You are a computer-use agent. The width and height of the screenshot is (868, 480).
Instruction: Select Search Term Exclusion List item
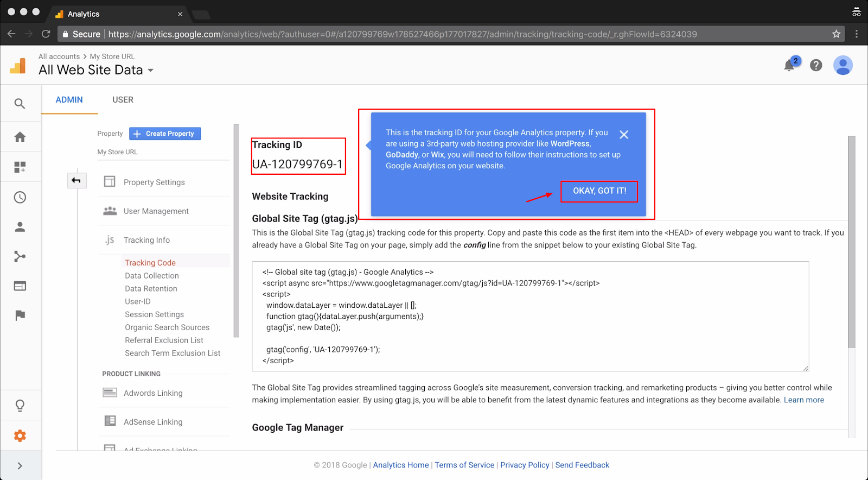173,353
